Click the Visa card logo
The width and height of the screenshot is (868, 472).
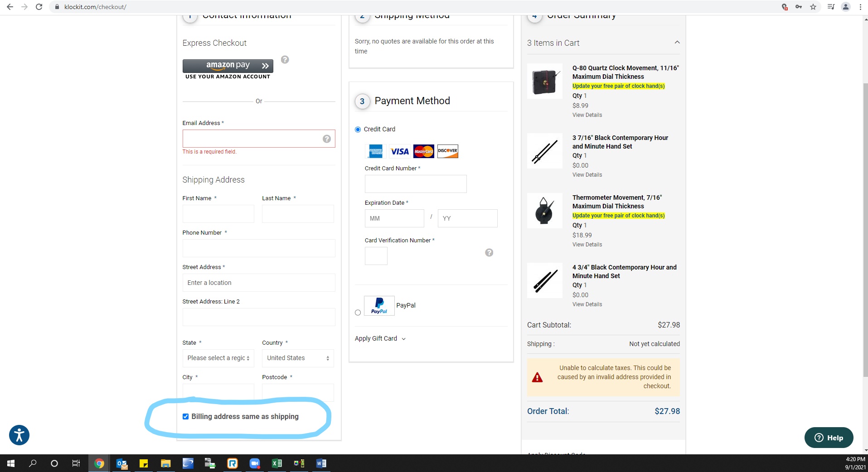[399, 151]
